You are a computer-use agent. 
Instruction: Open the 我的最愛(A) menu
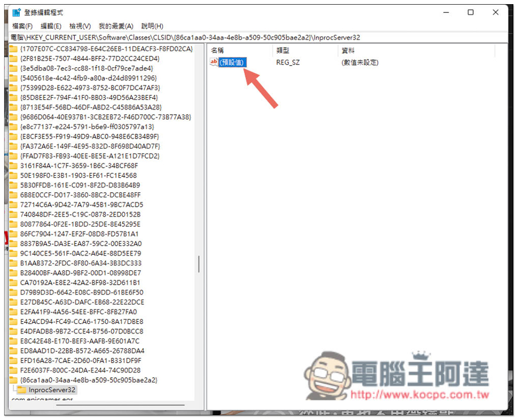(116, 26)
